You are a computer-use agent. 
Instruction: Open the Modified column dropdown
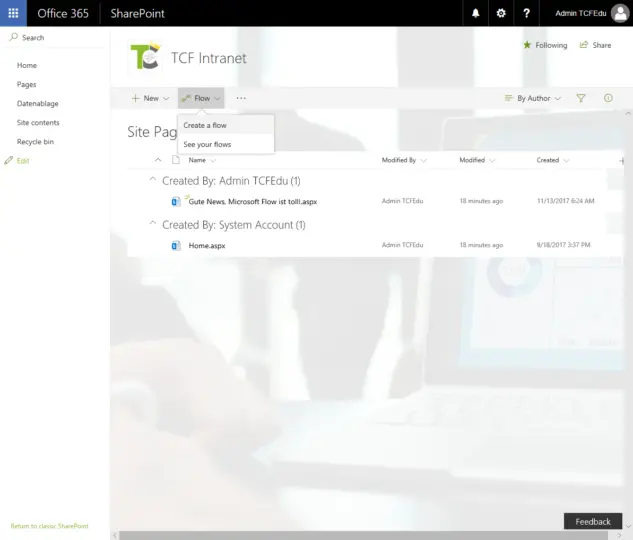[477, 160]
